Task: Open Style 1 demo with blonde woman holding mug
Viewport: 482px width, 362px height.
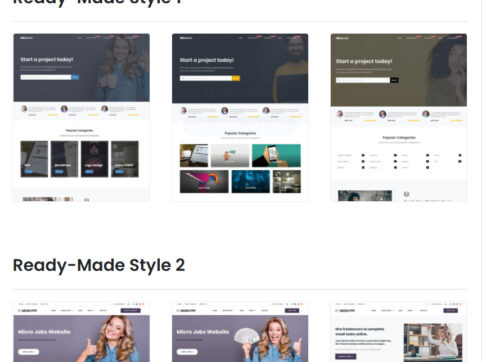Action: [81, 117]
